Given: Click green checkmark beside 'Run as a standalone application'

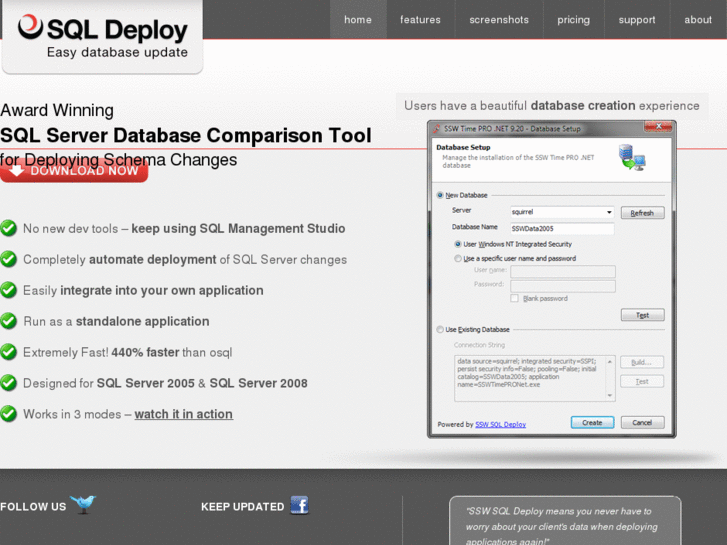Looking at the screenshot, I should point(9,321).
